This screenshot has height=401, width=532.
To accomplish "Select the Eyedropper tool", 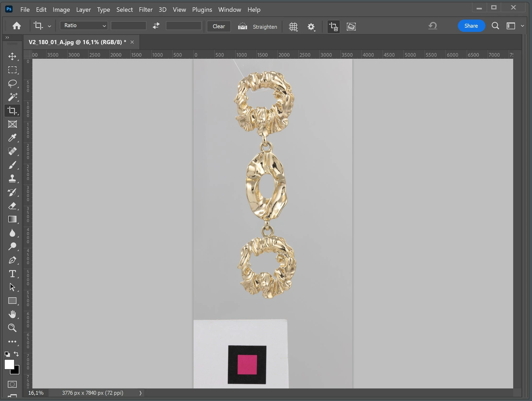I will pyautogui.click(x=12, y=138).
